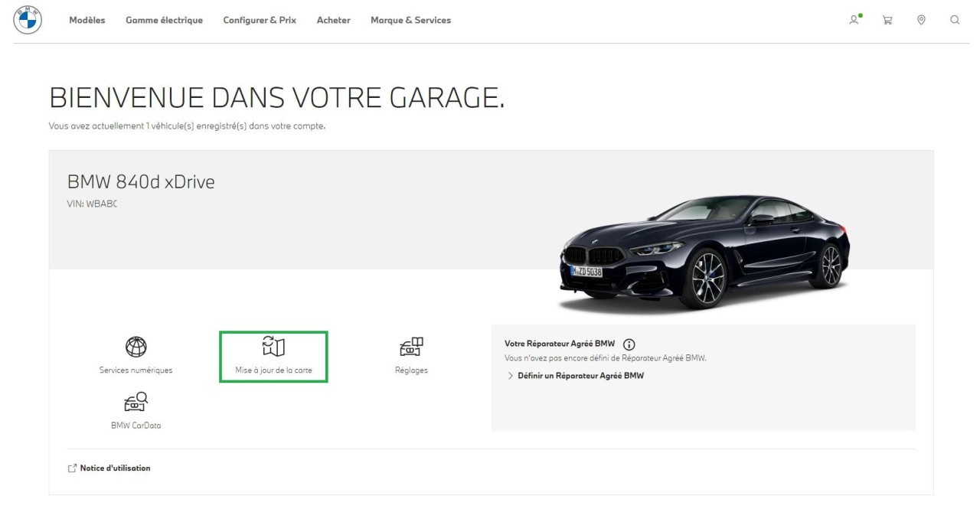Image resolution: width=980 pixels, height=509 pixels.
Task: Click the Réglages label
Action: coord(411,370)
